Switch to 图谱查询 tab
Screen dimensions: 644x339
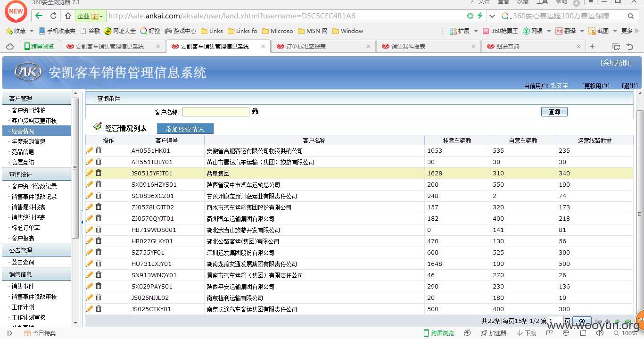click(533, 46)
